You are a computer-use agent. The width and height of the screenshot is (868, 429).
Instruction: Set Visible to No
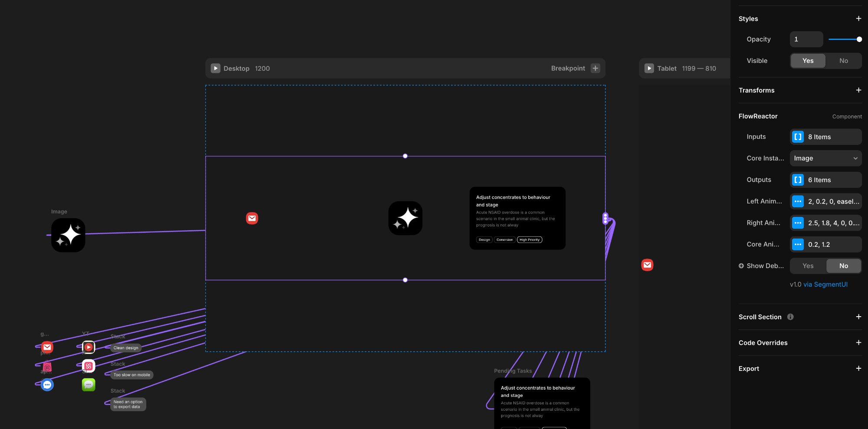843,61
